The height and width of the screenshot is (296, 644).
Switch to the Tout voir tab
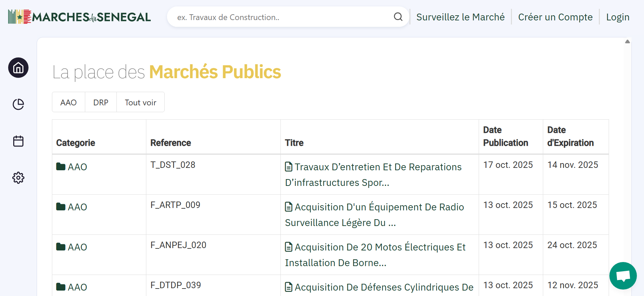tap(141, 102)
